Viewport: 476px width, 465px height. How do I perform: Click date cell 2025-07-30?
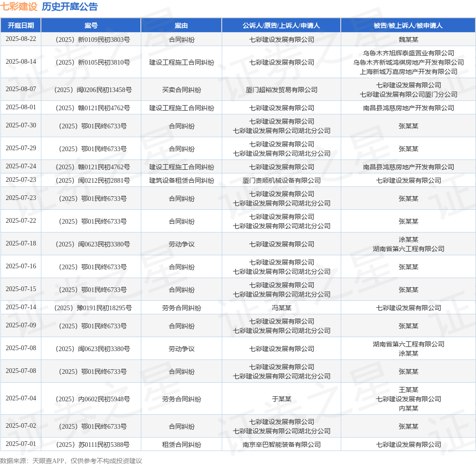(x=20, y=125)
